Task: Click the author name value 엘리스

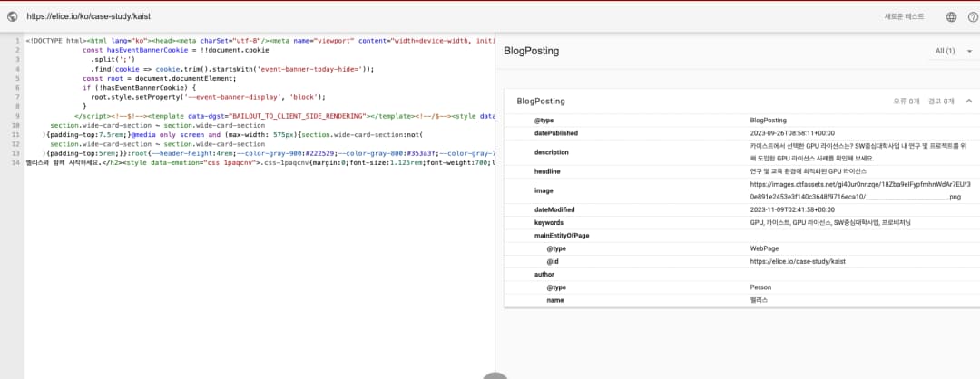Action: 759,300
